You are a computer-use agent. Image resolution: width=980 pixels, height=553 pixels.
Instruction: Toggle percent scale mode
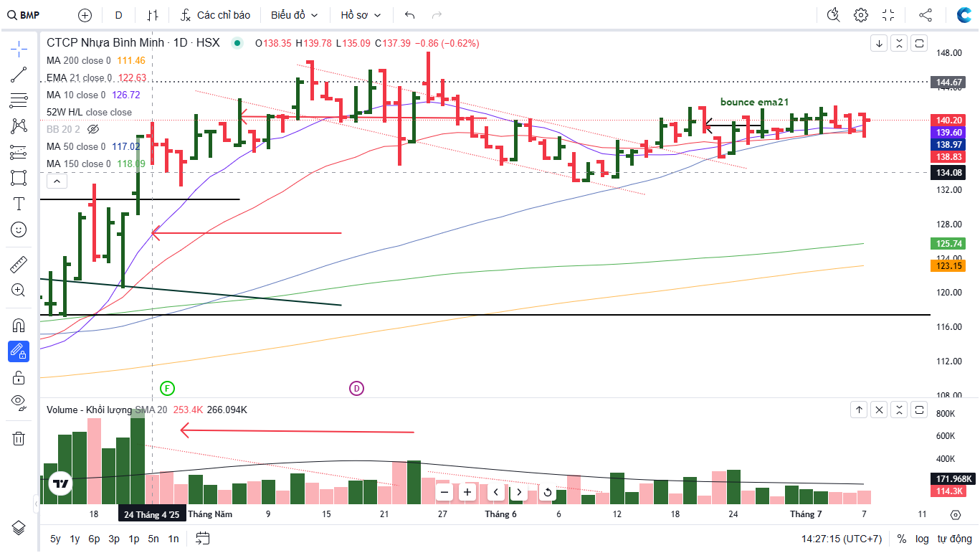[x=902, y=539]
